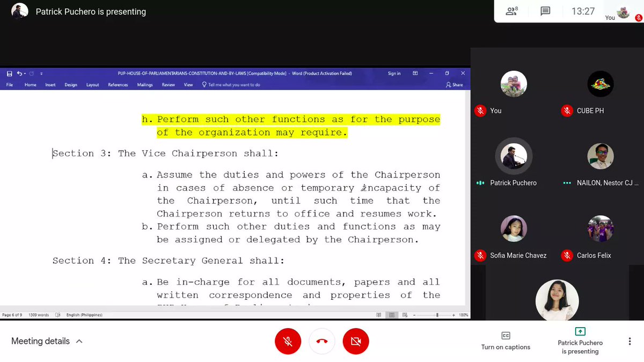This screenshot has width=644, height=362.
Task: Open the View ribbon tab
Action: [x=188, y=85]
